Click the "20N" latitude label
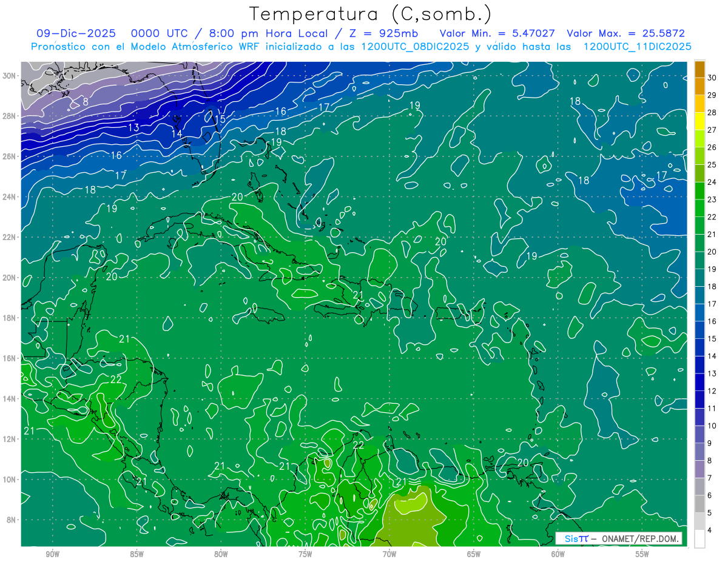 (10, 277)
